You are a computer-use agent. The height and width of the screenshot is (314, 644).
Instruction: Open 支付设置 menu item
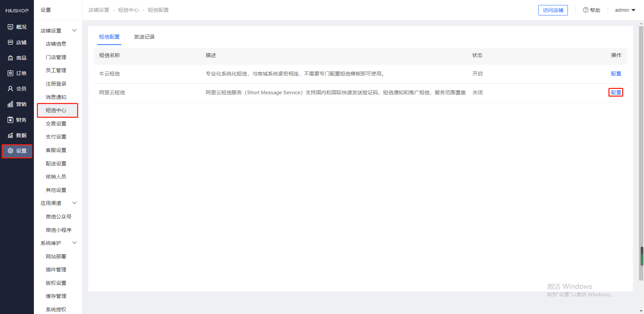tap(56, 137)
